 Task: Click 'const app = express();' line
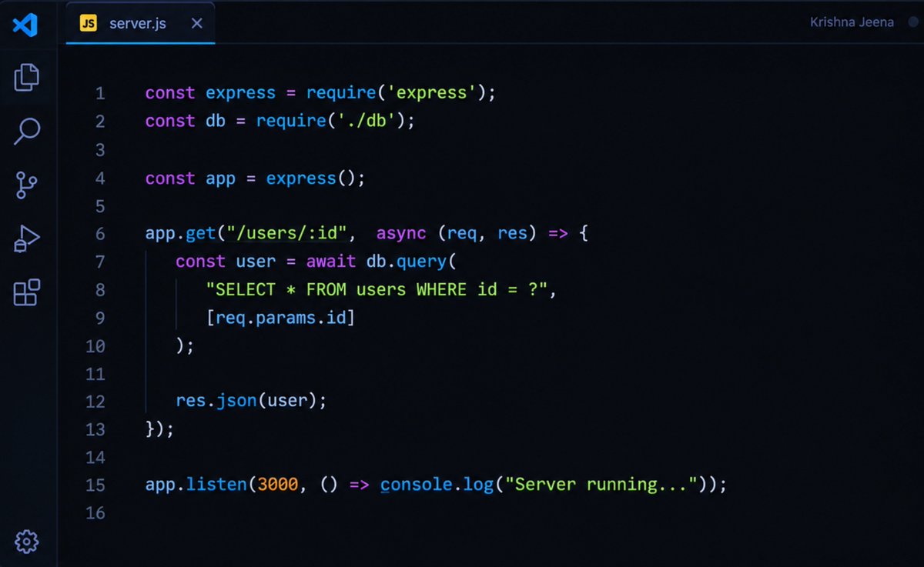(255, 178)
